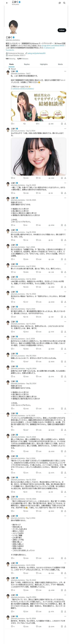
Task: Repost the pinned Feb 5 post
Action: (24, 124)
